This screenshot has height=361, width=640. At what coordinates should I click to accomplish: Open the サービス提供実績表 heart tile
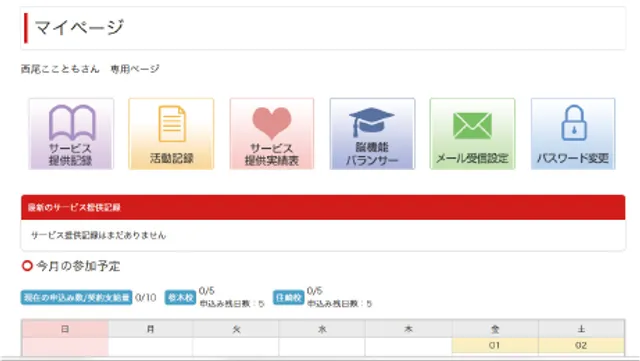click(x=272, y=134)
